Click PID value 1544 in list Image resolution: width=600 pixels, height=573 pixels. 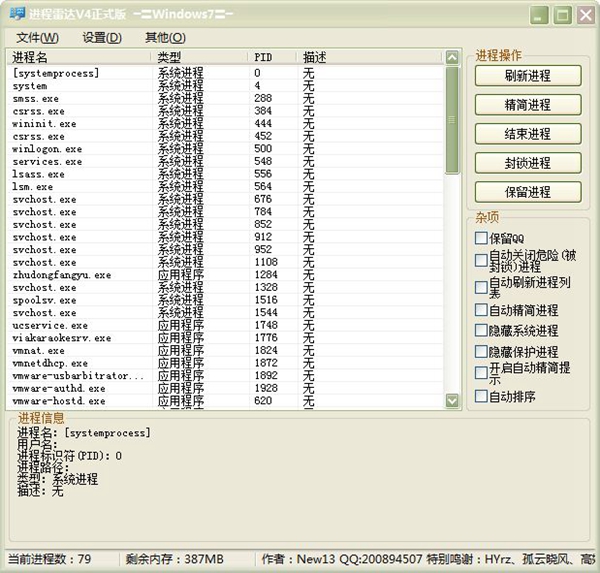266,313
